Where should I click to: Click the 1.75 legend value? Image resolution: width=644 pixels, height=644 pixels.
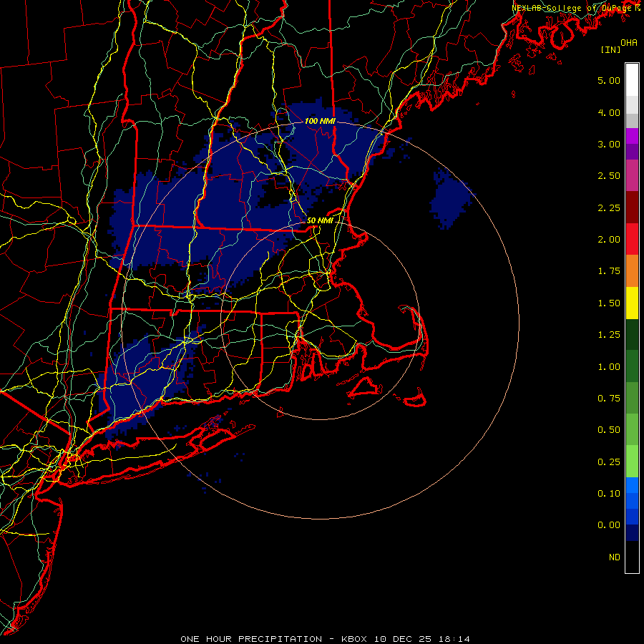pyautogui.click(x=609, y=271)
